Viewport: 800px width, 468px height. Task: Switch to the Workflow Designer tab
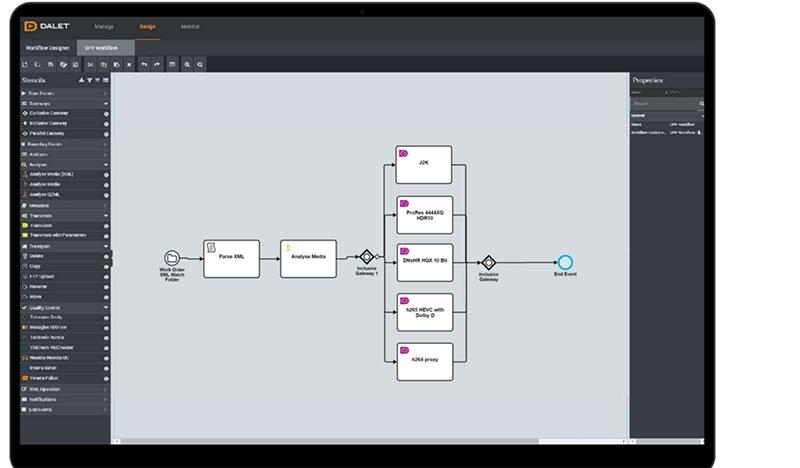(x=47, y=48)
